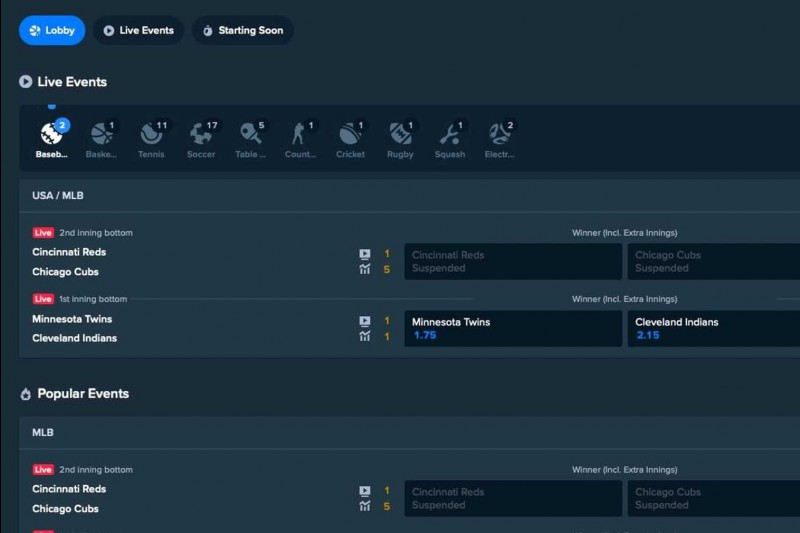Select the Baseball sport icon
800x533 pixels.
52,140
